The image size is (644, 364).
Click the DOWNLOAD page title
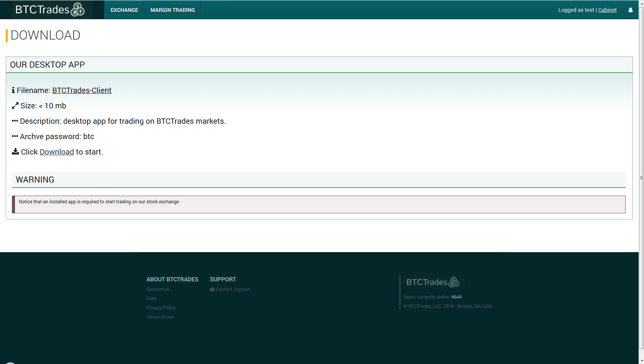point(45,35)
